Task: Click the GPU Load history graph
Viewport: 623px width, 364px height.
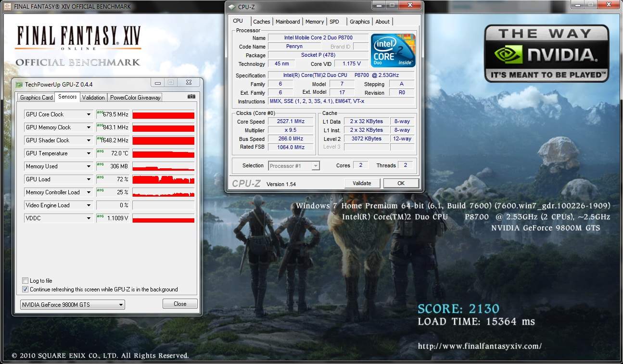Action: point(164,179)
